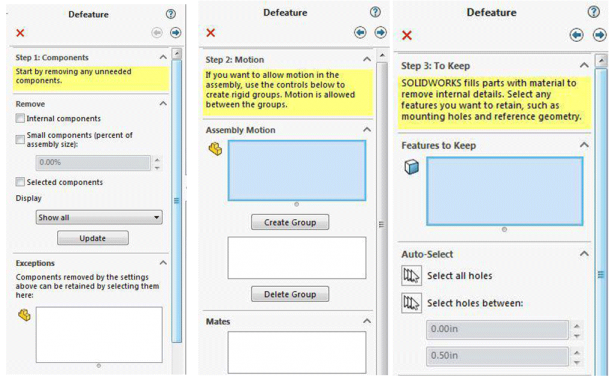
Task: Cancel Defeature with red X in Step 3 panel
Action: (x=407, y=36)
